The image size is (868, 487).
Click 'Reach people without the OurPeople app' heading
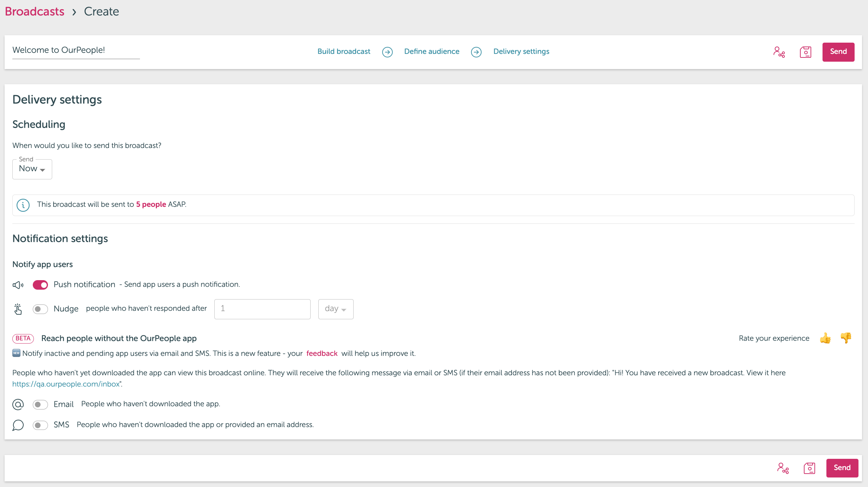119,338
